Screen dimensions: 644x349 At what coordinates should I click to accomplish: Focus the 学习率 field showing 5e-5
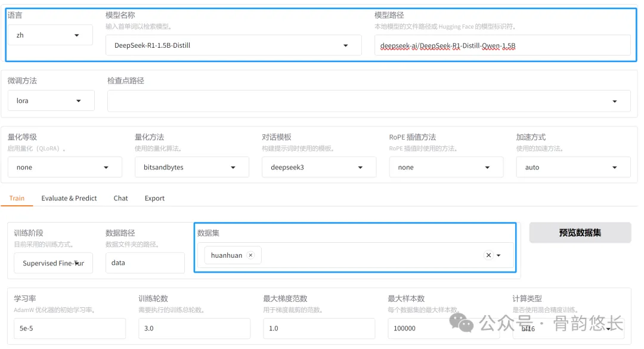tap(70, 329)
